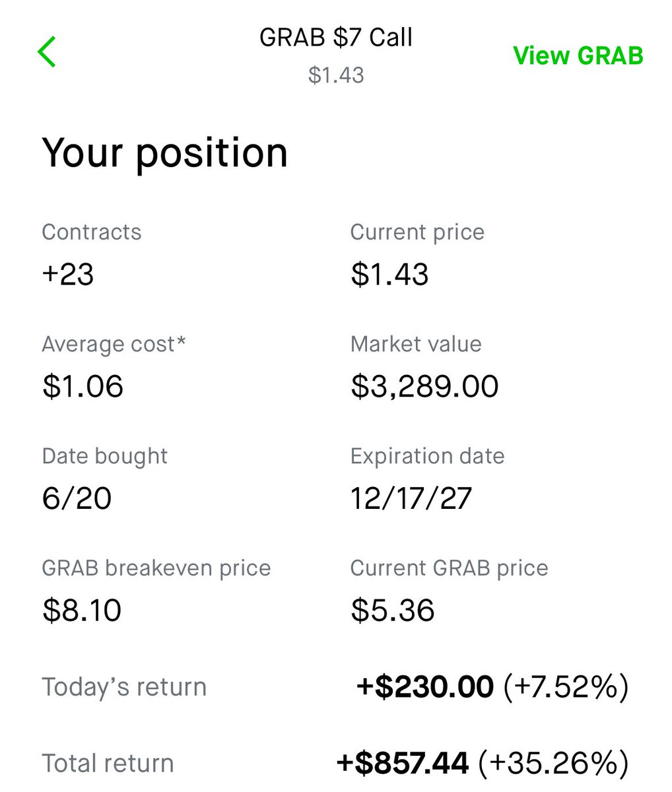Tap the Total return label

[108, 764]
